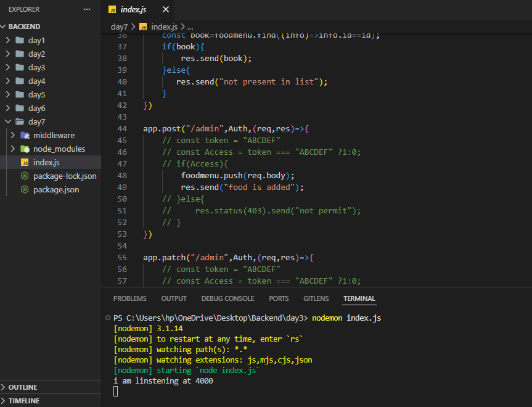Open middleware folder label
Image resolution: width=532 pixels, height=407 pixels.
point(54,136)
